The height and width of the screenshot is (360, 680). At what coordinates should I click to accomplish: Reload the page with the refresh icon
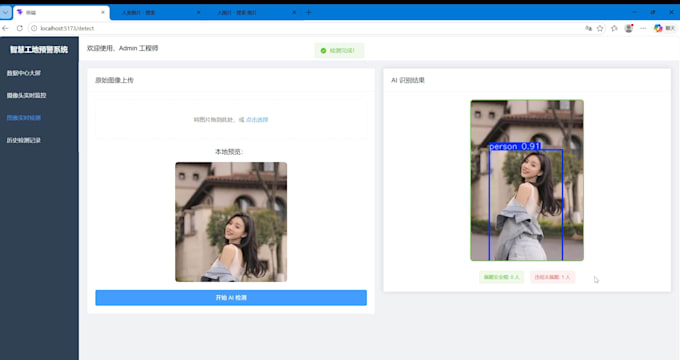(20, 28)
